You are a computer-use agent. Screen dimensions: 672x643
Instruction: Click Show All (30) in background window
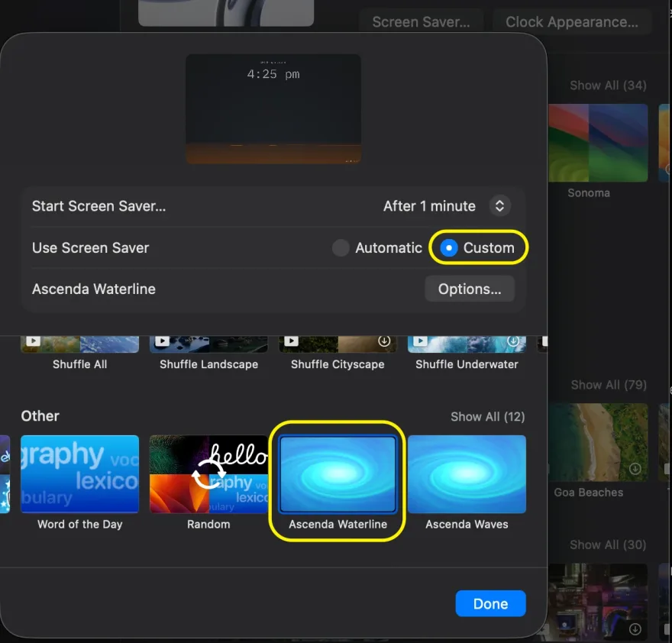pos(608,544)
